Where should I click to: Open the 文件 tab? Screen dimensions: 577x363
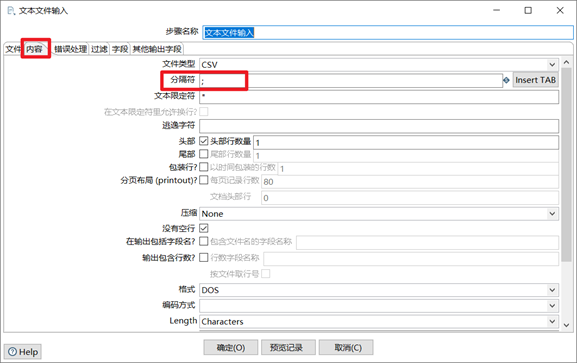[13, 49]
